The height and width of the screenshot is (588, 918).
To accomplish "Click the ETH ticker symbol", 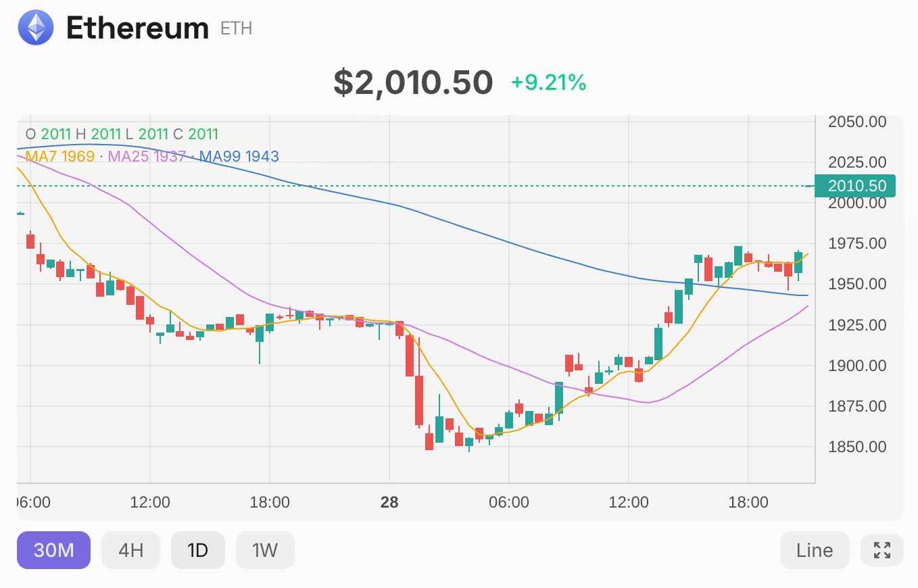I will pos(236,28).
